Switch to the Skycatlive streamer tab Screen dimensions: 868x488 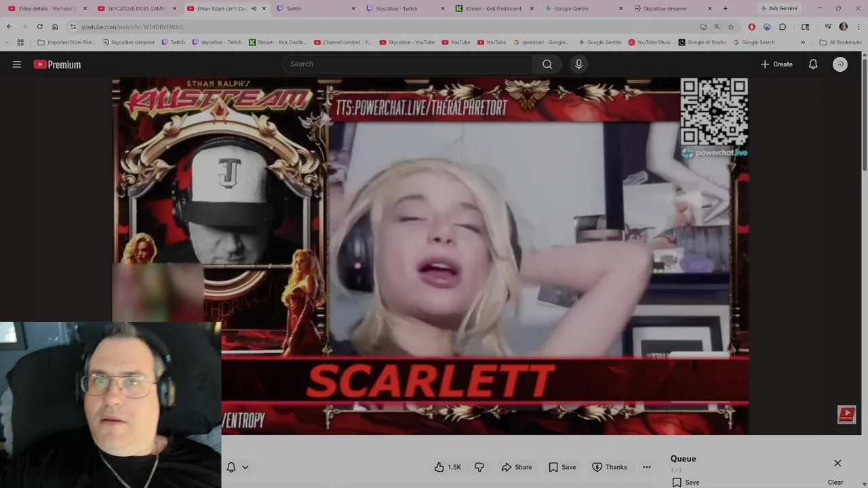[674, 9]
